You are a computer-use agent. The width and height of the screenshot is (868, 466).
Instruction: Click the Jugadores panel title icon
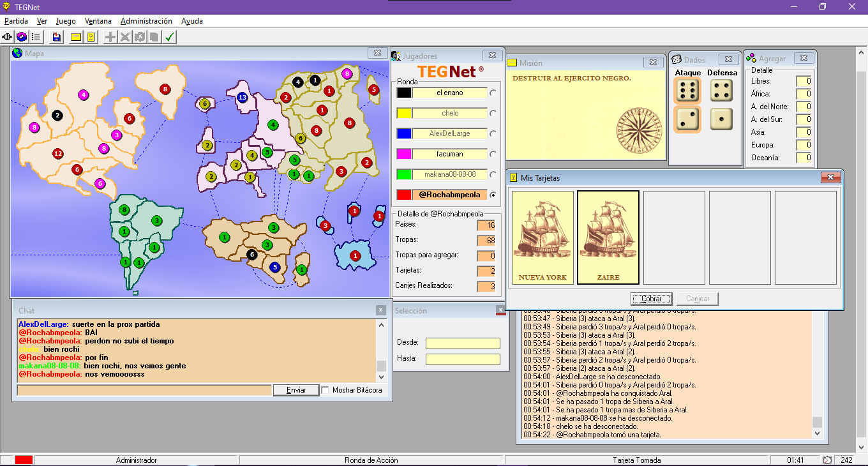tap(396, 56)
